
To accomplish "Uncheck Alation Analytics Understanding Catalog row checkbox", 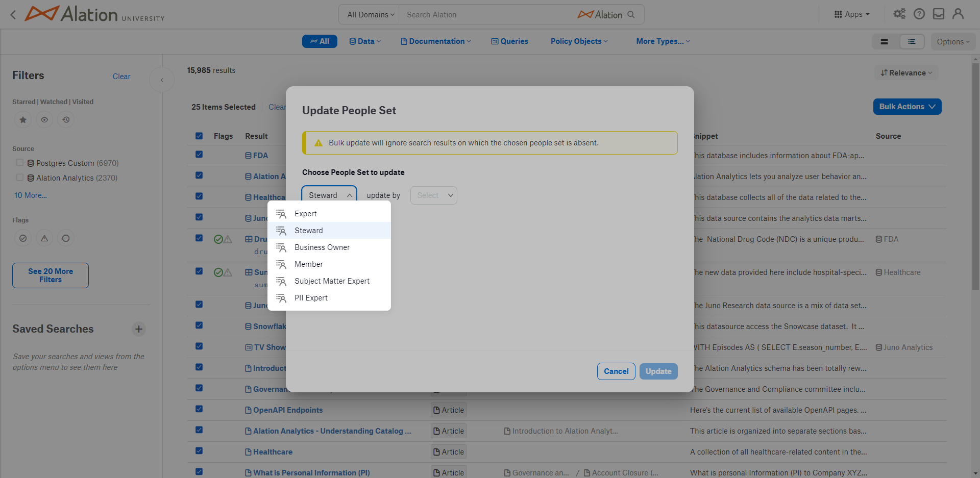I will [199, 430].
